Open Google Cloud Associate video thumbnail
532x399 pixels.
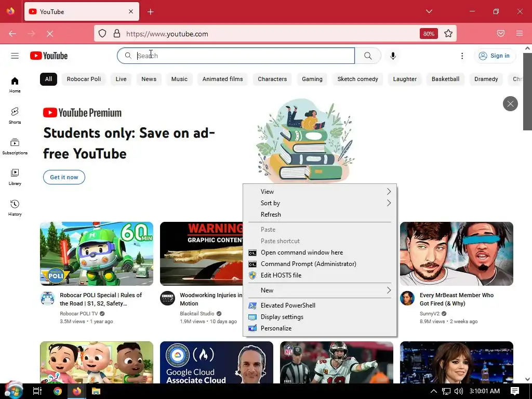(x=217, y=362)
